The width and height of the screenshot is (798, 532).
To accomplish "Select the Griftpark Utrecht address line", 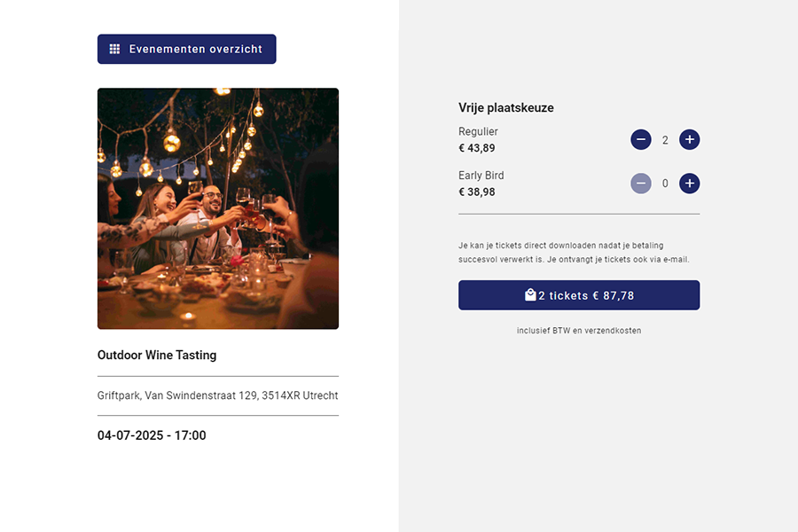I will (x=217, y=396).
